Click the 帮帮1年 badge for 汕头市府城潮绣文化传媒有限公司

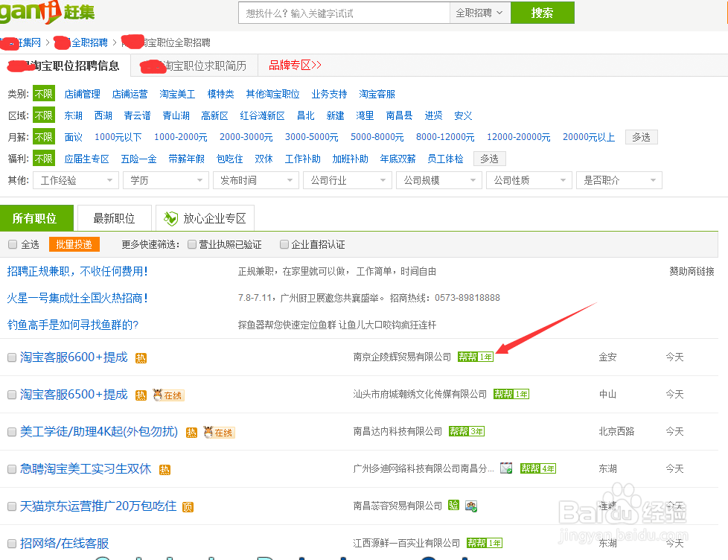511,394
